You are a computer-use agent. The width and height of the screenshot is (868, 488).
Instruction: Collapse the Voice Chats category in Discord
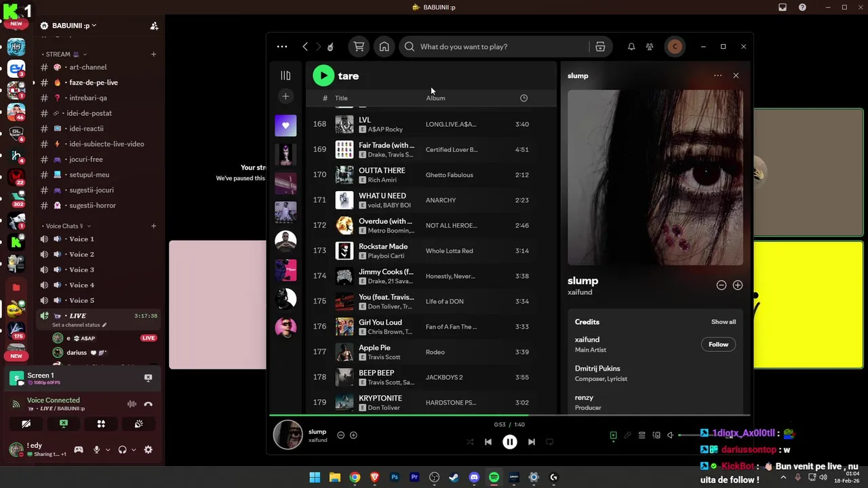pyautogui.click(x=66, y=226)
